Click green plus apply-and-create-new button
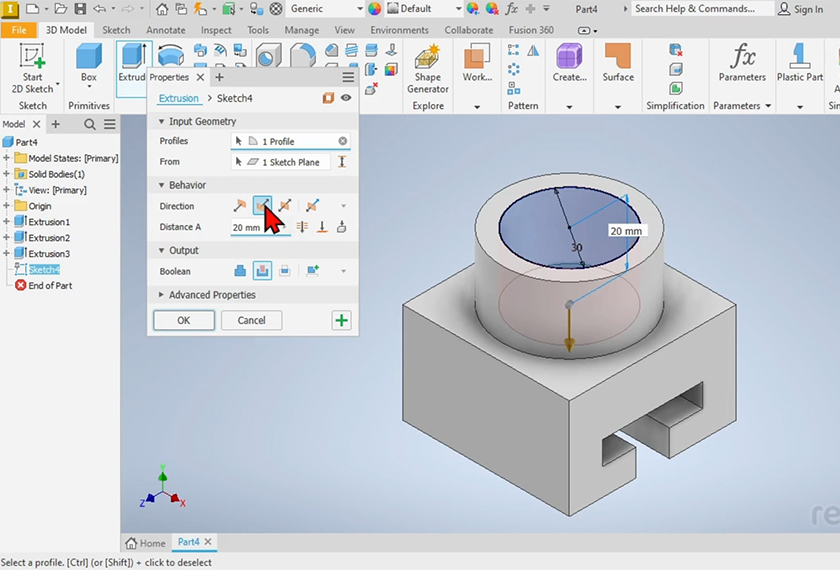 [x=341, y=321]
